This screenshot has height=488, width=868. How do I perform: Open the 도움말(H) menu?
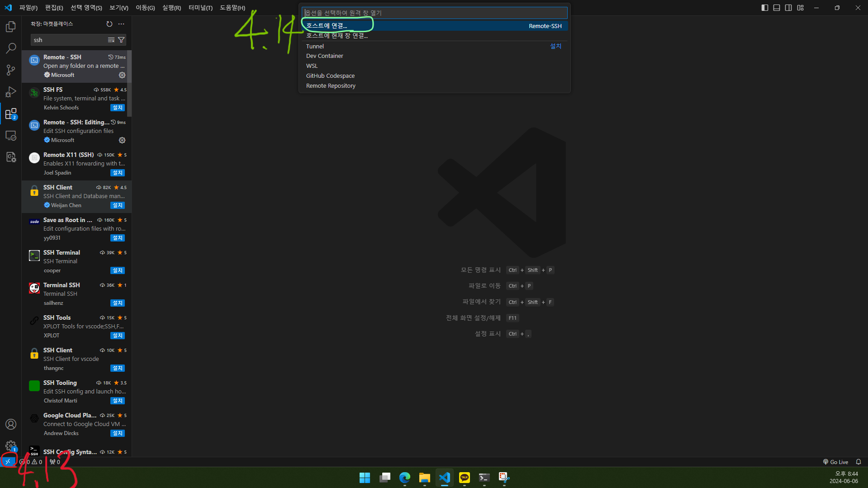click(x=232, y=8)
